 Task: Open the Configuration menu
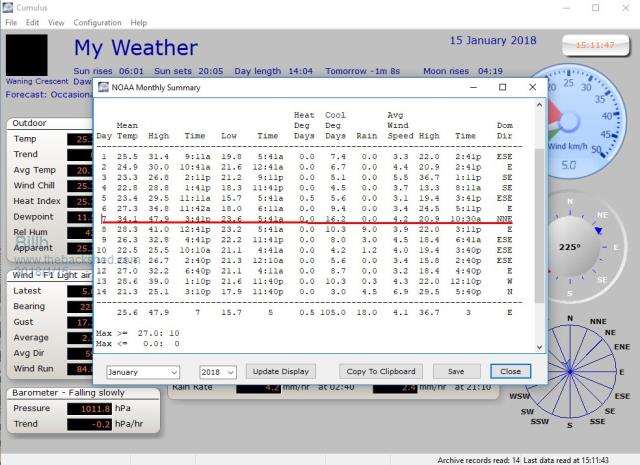pyautogui.click(x=97, y=22)
